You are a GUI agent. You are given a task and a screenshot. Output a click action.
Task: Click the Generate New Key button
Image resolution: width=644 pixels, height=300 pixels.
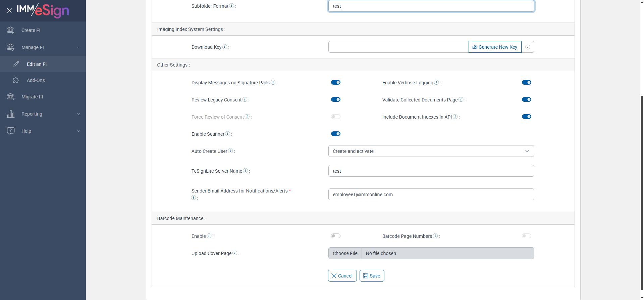point(495,47)
